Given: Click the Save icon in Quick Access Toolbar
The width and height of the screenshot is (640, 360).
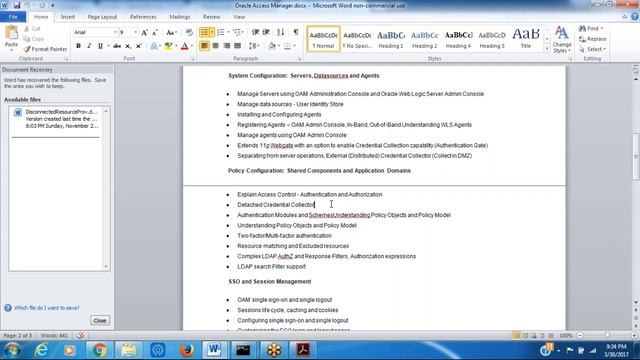Looking at the screenshot, I should point(17,5).
